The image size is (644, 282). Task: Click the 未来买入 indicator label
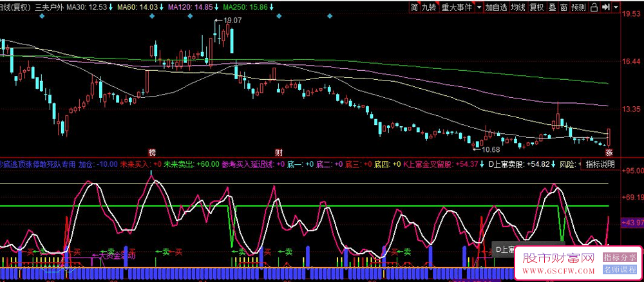[141, 164]
